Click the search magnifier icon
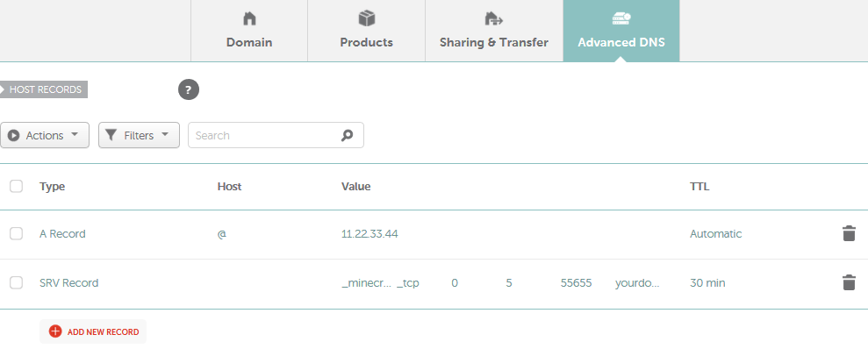 pos(347,136)
